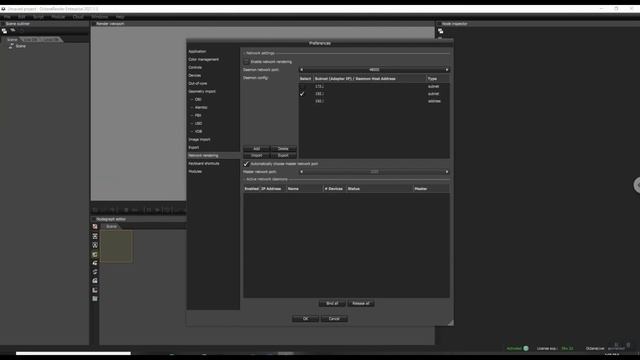
Task: Open the Cloud menu
Action: click(78, 17)
